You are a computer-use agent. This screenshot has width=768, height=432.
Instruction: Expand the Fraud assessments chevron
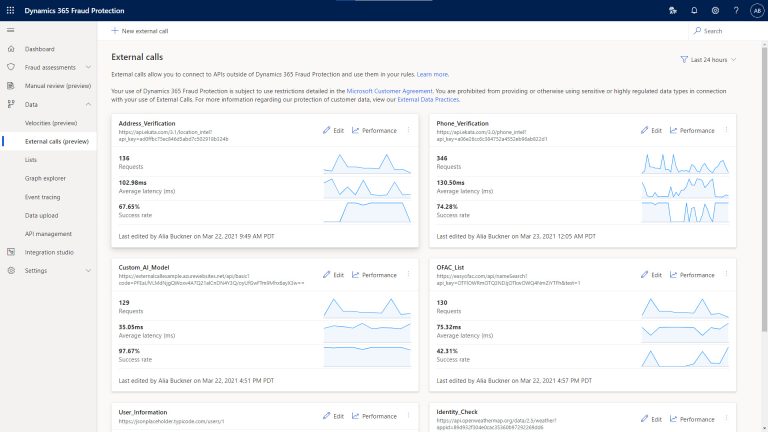[88, 67]
